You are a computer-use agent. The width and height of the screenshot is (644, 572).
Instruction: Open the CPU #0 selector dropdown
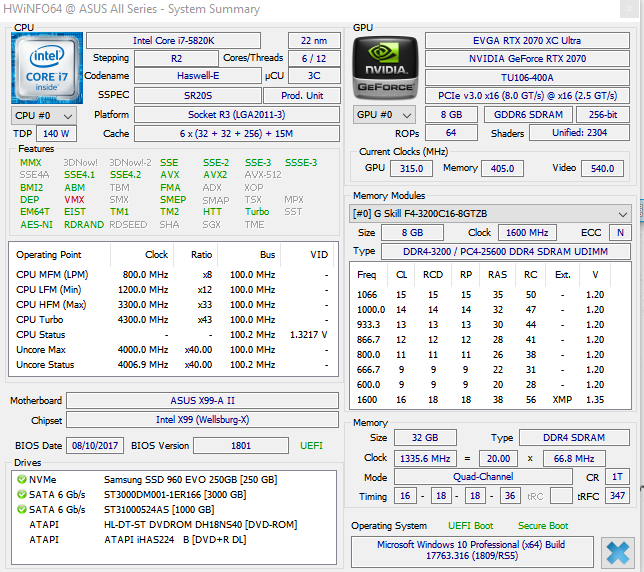[x=44, y=116]
